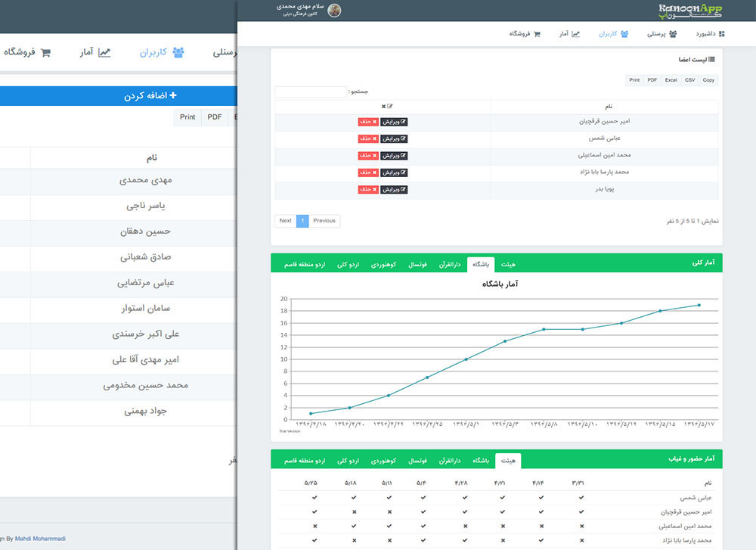Click the جستجو search input field
The width and height of the screenshot is (756, 550).
[x=310, y=91]
